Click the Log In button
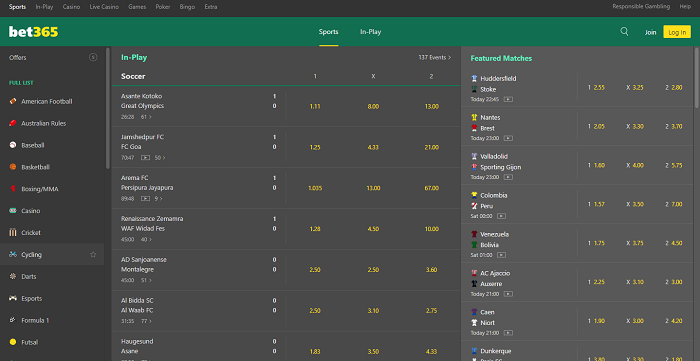Image resolution: width=700 pixels, height=361 pixels. click(677, 32)
